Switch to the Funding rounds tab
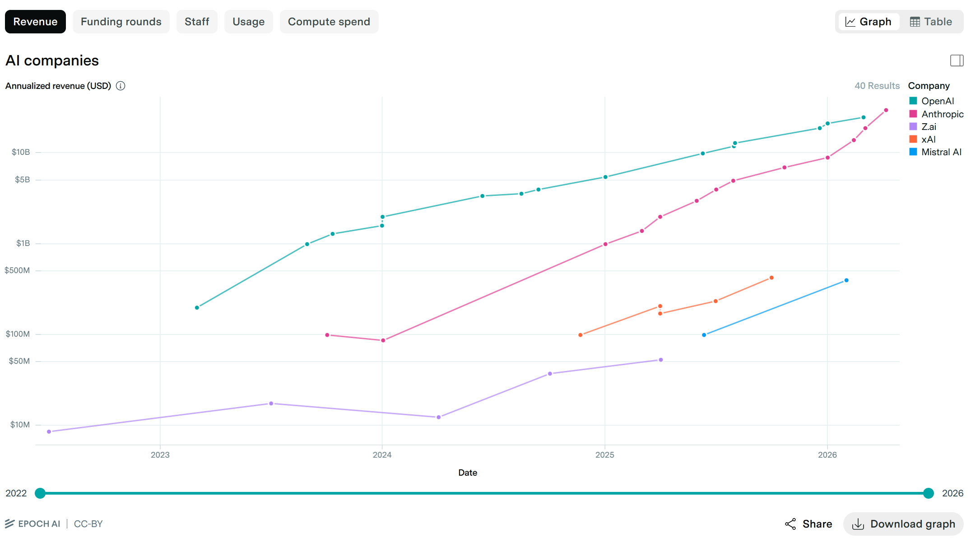Viewport: 980px width, 542px height. click(121, 22)
